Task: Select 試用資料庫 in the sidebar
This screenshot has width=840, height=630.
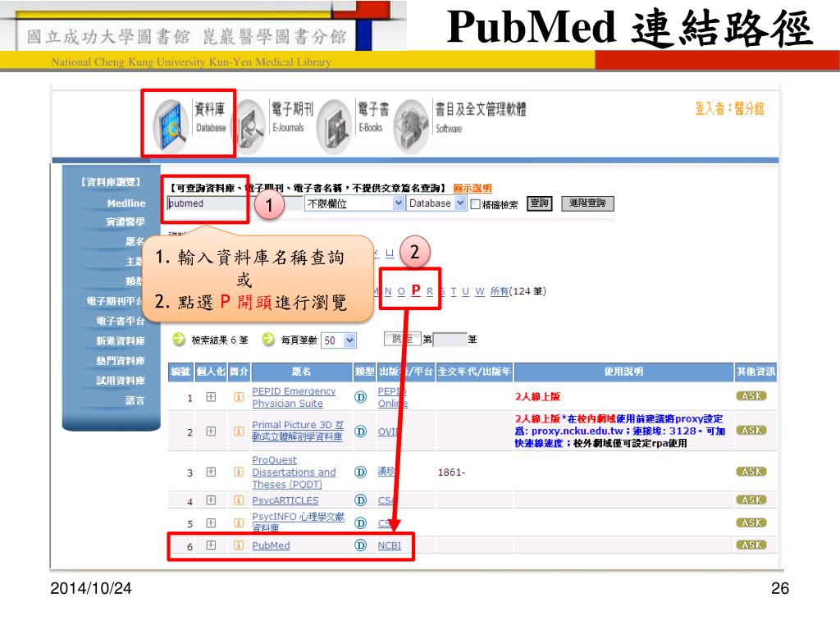Action: [121, 381]
